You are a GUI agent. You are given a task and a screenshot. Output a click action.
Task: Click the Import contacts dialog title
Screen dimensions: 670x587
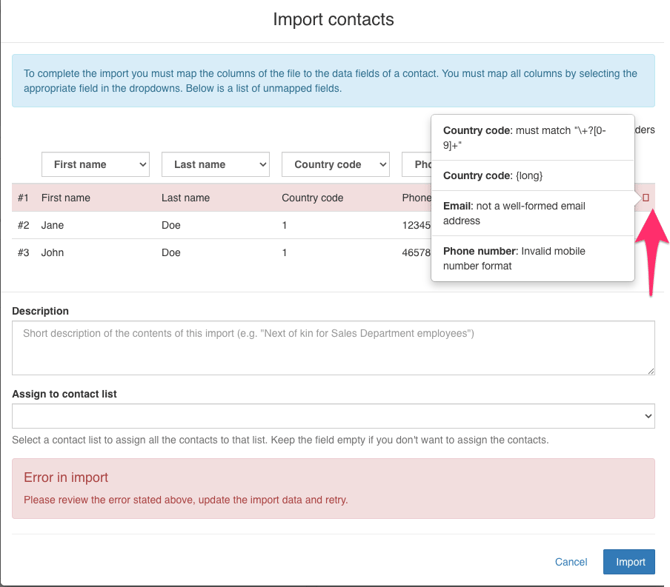point(333,20)
